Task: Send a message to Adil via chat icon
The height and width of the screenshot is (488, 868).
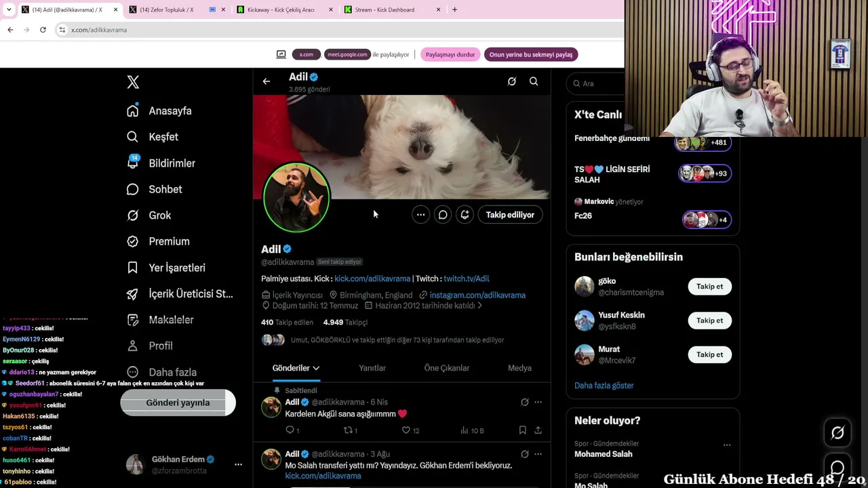Action: pos(443,215)
